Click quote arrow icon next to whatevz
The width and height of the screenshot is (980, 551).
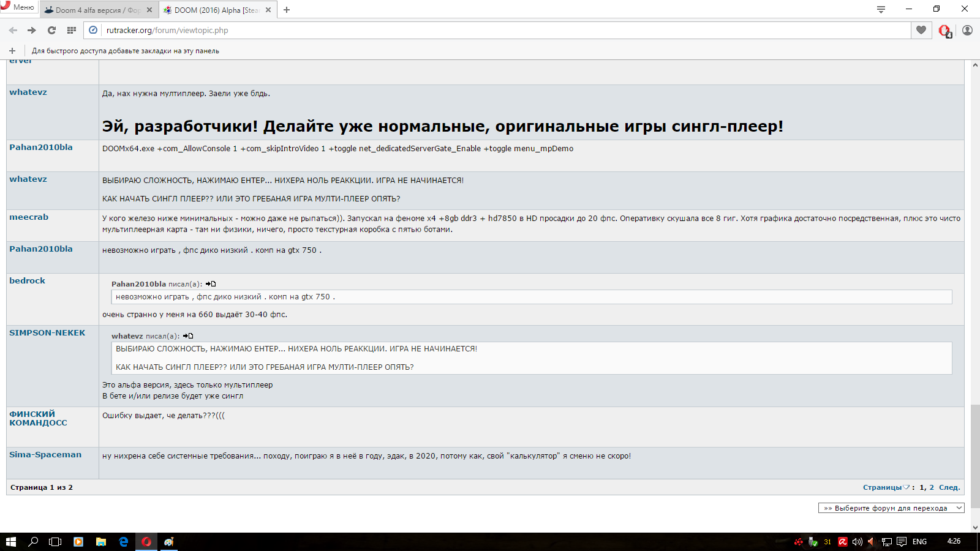[x=188, y=336]
